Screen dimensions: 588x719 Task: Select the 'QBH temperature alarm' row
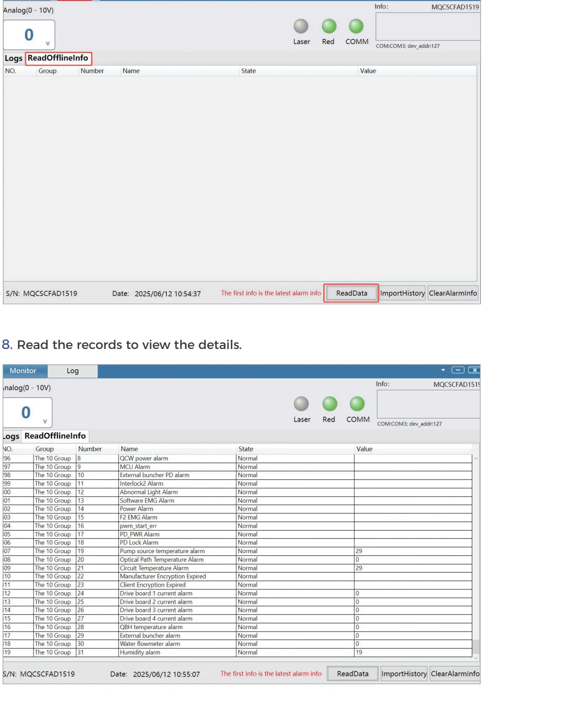pos(237,627)
